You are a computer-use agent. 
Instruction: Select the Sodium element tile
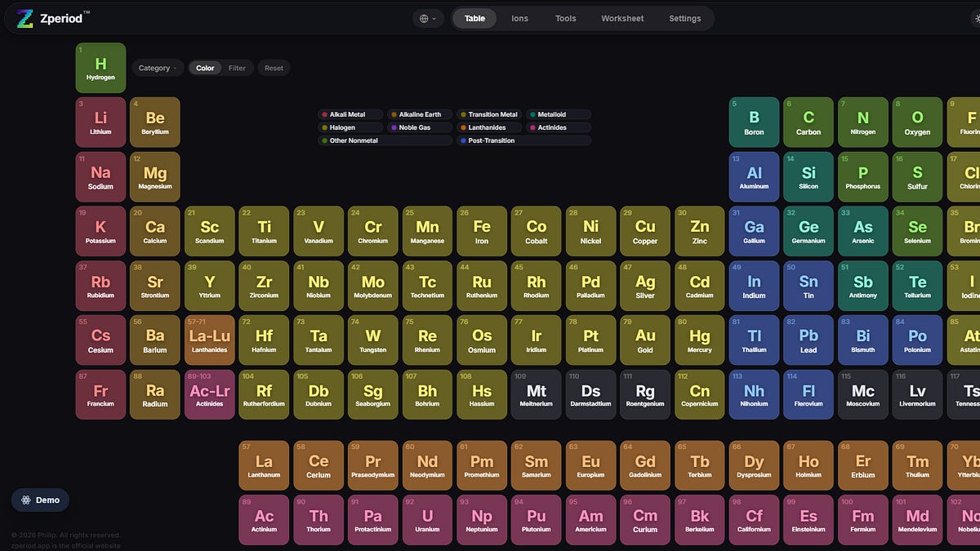coord(100,177)
